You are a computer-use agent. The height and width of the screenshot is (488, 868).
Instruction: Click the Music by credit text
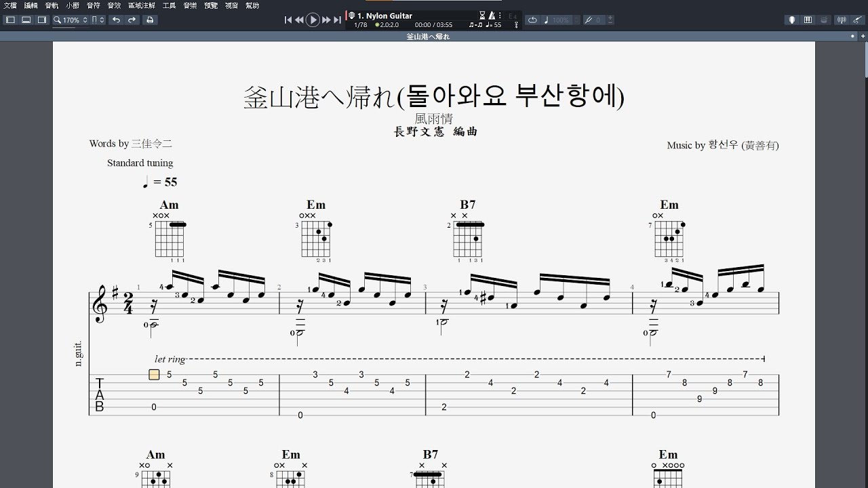tap(723, 145)
